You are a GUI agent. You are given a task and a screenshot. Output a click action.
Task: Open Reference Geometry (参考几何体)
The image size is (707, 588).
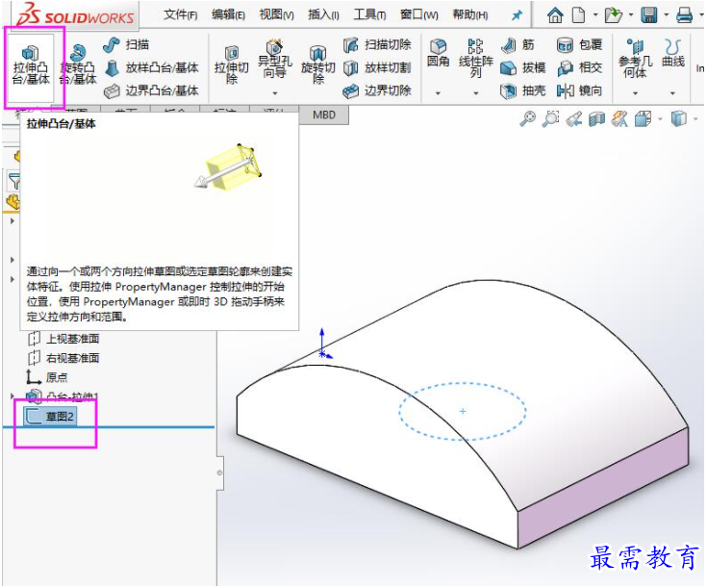click(635, 59)
